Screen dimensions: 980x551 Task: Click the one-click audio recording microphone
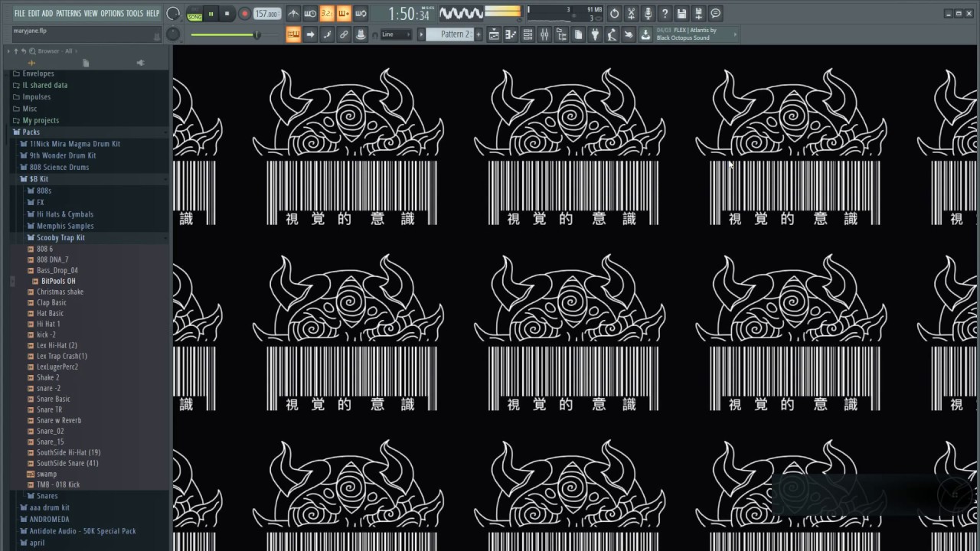(x=648, y=14)
